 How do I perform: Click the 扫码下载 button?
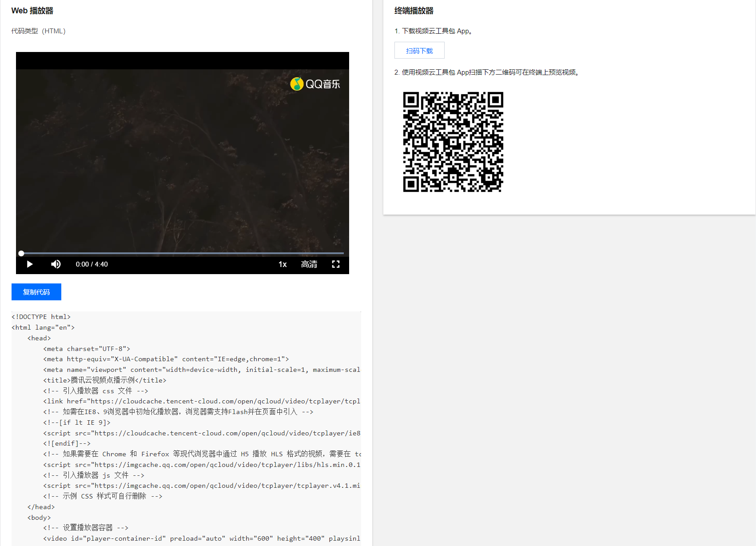click(419, 51)
